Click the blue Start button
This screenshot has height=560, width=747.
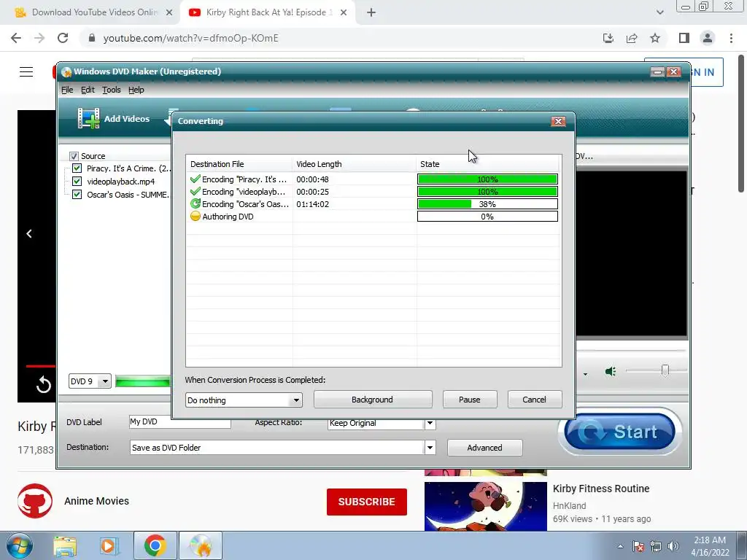[x=620, y=432]
